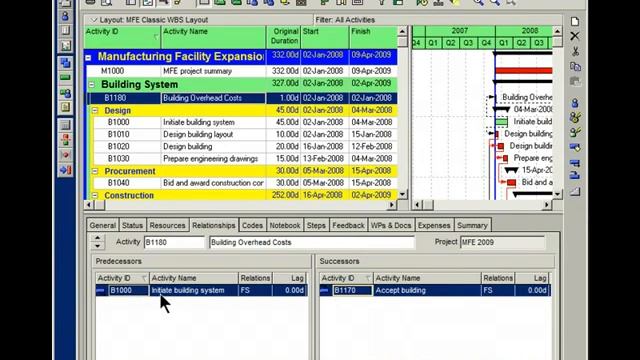640x360 pixels.
Task: Click the Assign Activity Codes icon
Action: point(575,147)
